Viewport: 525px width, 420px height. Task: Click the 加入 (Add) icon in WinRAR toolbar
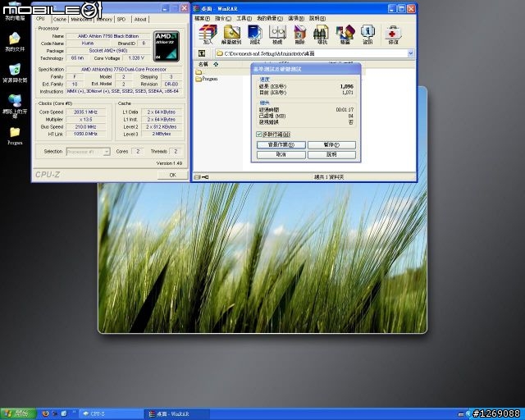coord(208,34)
